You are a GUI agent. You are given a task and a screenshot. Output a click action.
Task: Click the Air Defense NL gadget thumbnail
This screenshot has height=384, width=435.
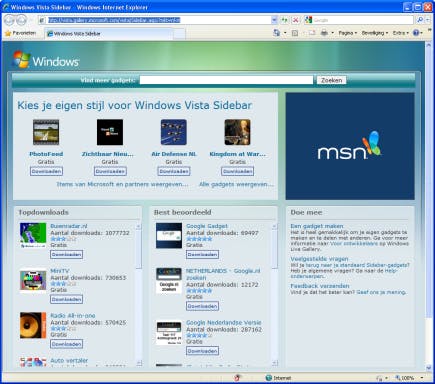(x=174, y=132)
